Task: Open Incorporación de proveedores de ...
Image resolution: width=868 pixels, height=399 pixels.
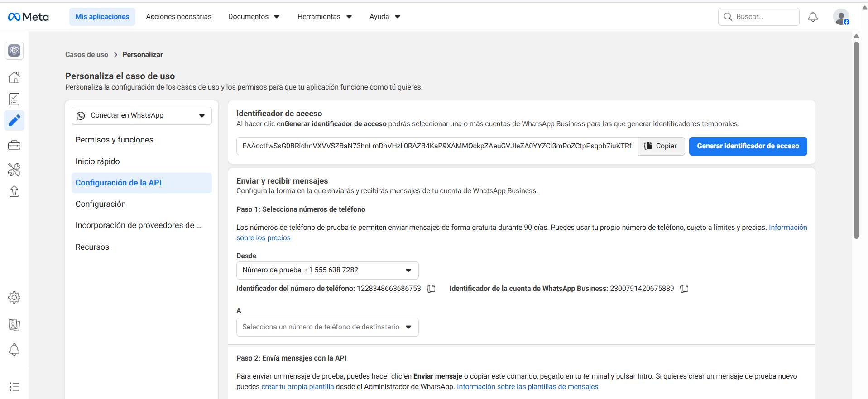Action: [x=142, y=225]
